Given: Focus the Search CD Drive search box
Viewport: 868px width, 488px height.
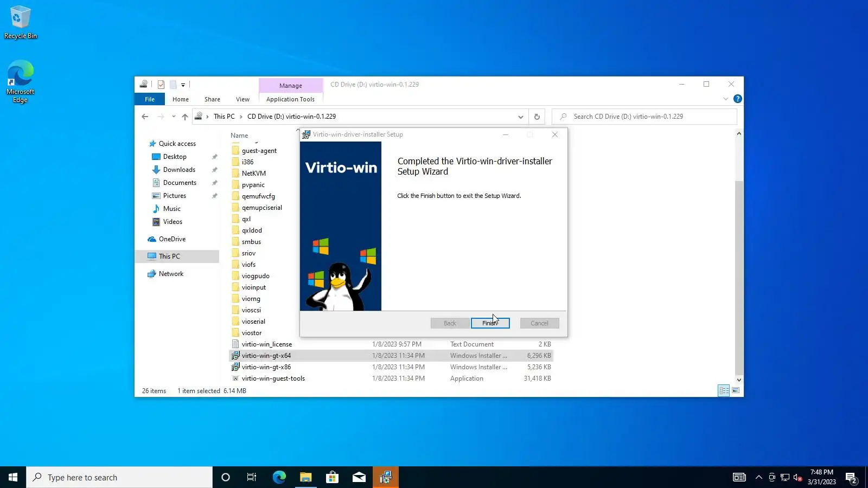Looking at the screenshot, I should pos(645,117).
